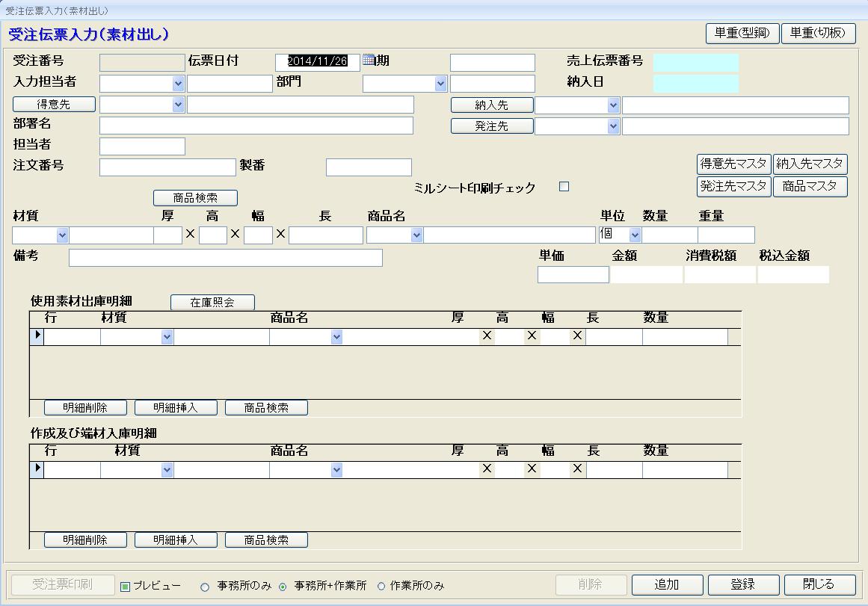Click 登録 to register the order
The width and height of the screenshot is (868, 606).
(x=743, y=584)
